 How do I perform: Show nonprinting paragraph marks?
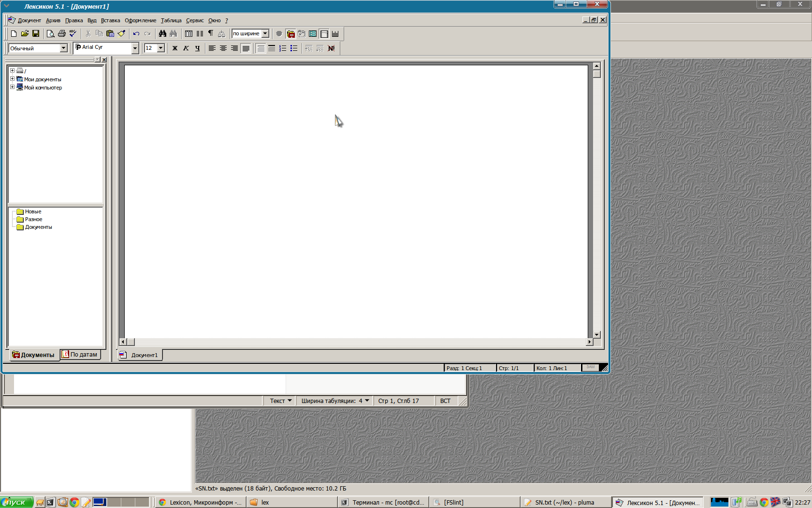211,34
